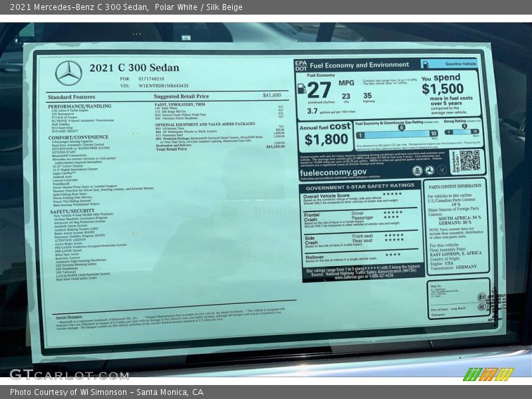Click the Fuel Economy & Greenhouse Gas Rating scale
The height and width of the screenshot is (399, 532).
[x=396, y=134]
